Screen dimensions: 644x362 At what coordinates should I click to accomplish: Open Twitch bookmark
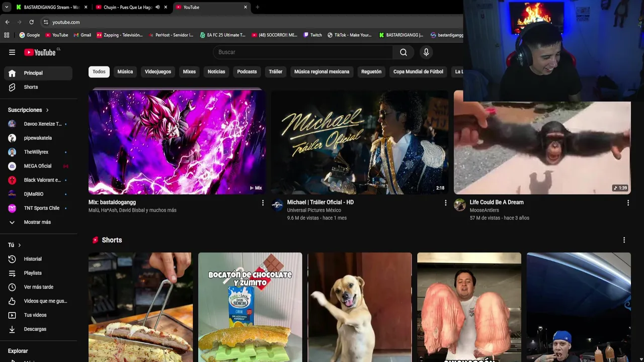pos(312,35)
